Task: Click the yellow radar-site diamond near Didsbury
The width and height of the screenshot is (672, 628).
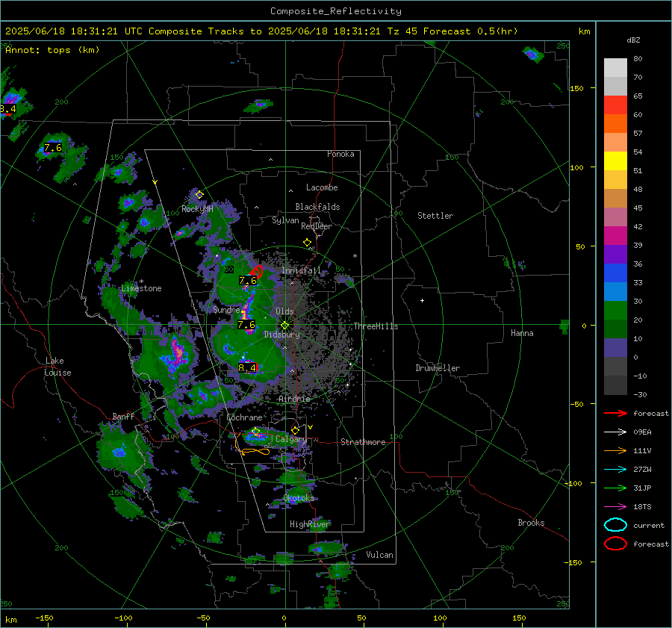Action: tap(285, 326)
